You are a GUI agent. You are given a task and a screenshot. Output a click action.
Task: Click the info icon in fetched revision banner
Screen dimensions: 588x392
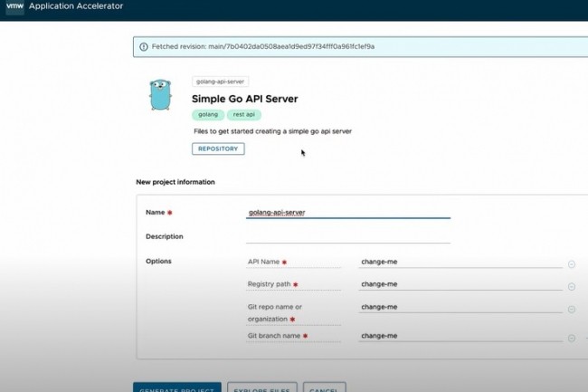tap(144, 47)
